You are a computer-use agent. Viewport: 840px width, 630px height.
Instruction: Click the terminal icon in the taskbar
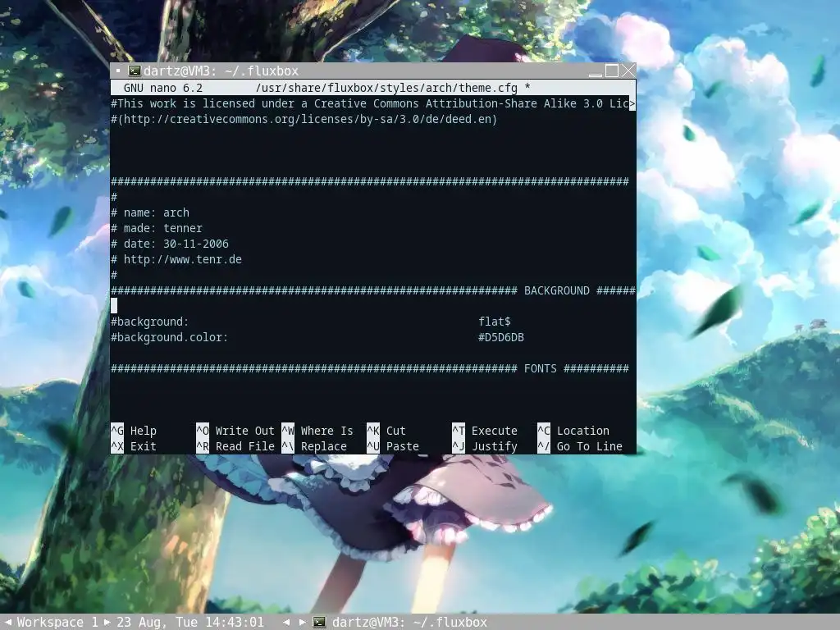[319, 622]
